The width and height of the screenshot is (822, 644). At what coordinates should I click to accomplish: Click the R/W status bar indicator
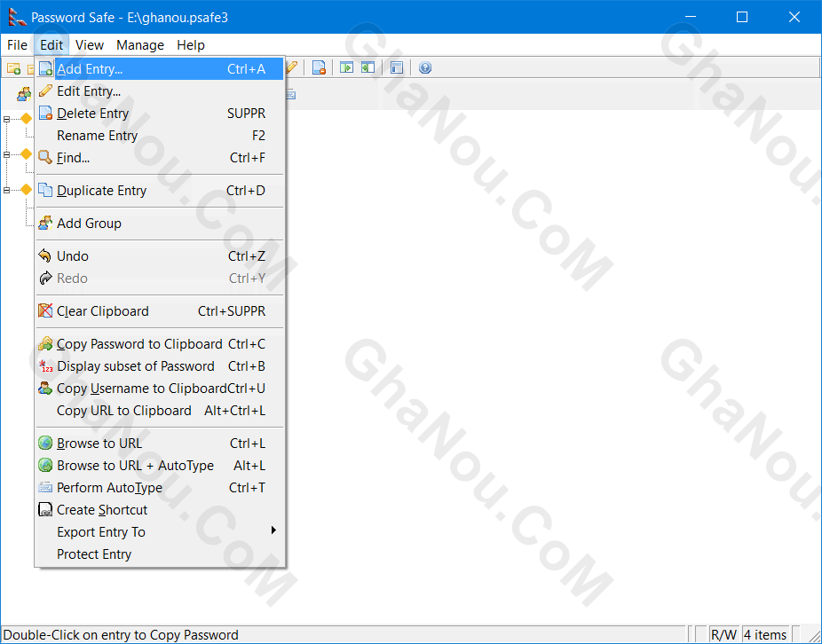(723, 635)
